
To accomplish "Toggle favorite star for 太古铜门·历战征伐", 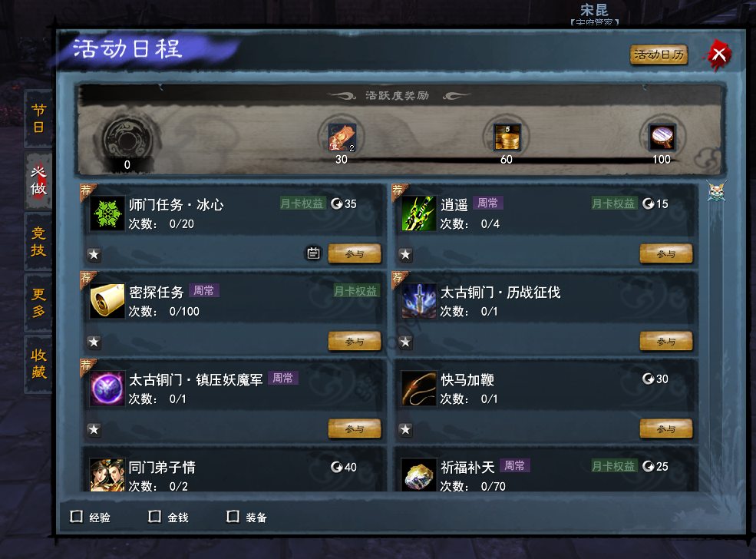I will coord(405,342).
